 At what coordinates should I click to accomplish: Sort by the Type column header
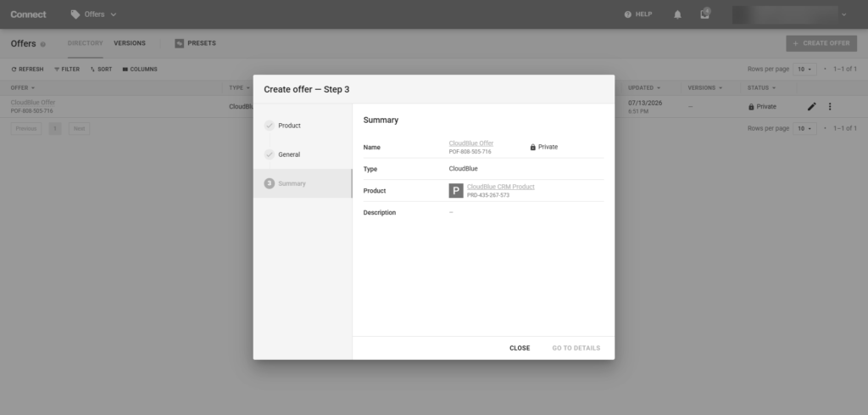[240, 88]
